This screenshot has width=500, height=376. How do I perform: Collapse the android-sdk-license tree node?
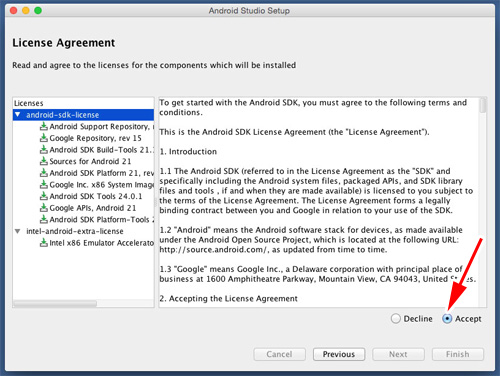pos(18,115)
